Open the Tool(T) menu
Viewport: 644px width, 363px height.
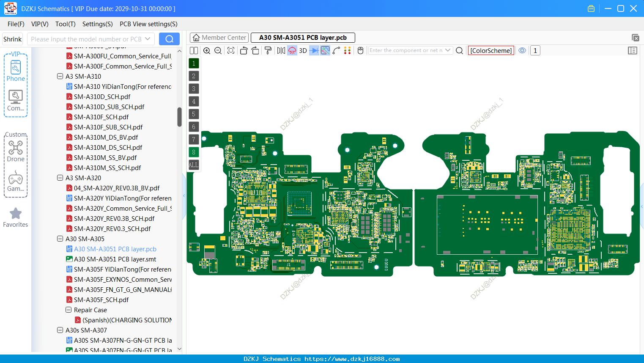pos(66,24)
